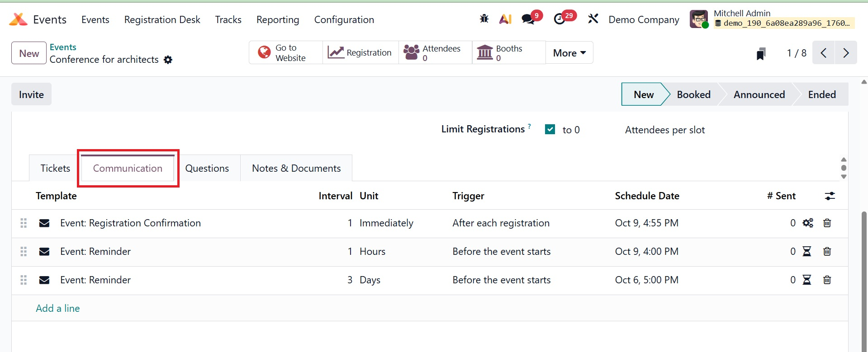Click the bookmark icon near pager
Viewport: 868px width, 352px height.
click(761, 54)
